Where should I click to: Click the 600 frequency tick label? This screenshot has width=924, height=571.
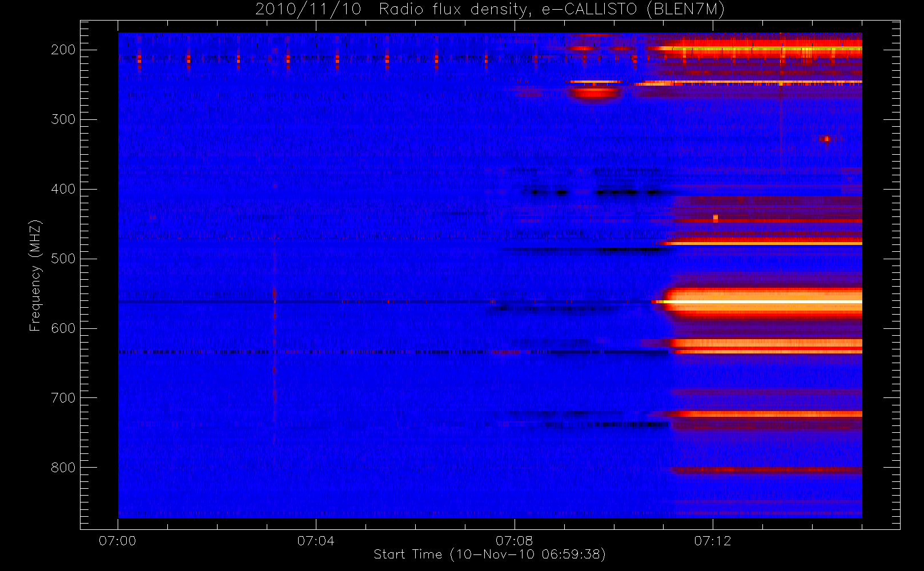[63, 328]
